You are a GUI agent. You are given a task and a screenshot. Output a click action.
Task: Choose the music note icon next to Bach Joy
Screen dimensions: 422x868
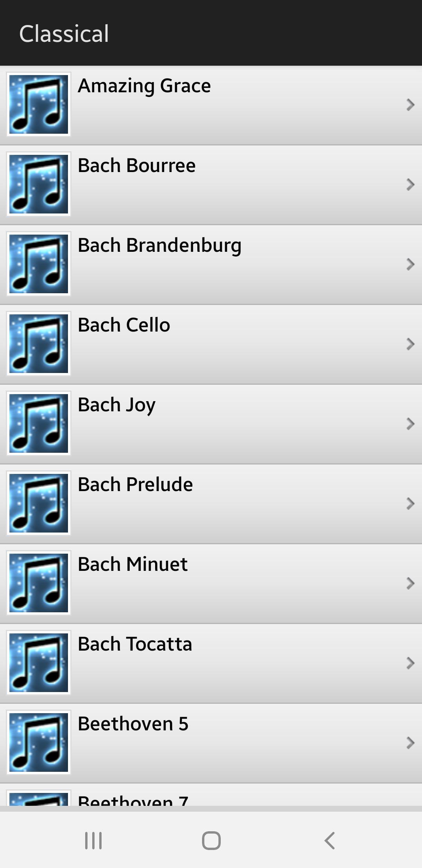pyautogui.click(x=39, y=423)
